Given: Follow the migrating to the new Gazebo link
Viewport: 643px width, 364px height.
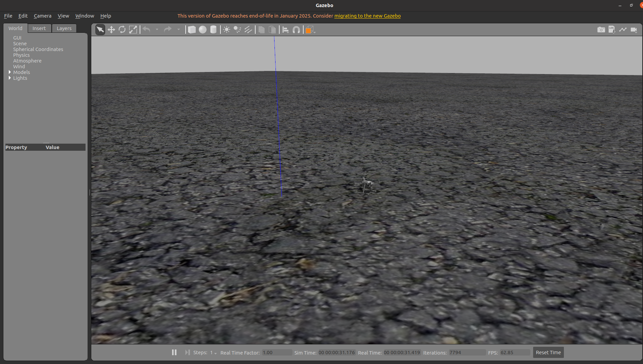Looking at the screenshot, I should pos(367,16).
